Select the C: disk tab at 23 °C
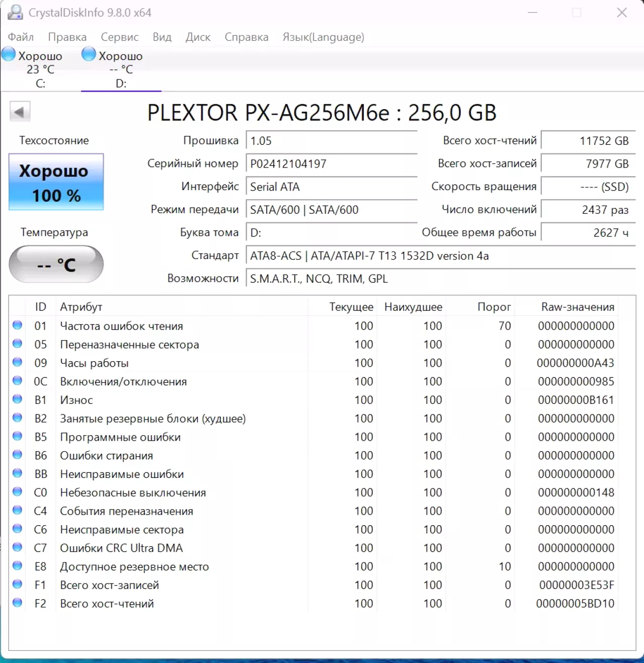 coord(40,70)
